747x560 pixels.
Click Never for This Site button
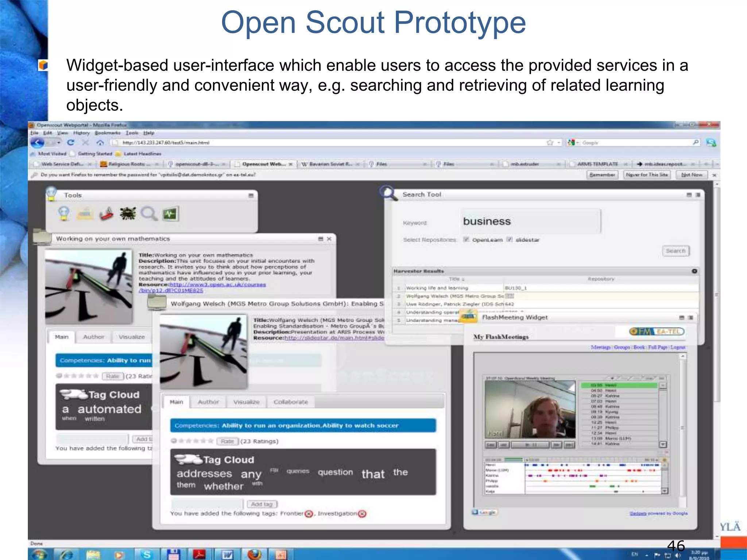pyautogui.click(x=647, y=175)
